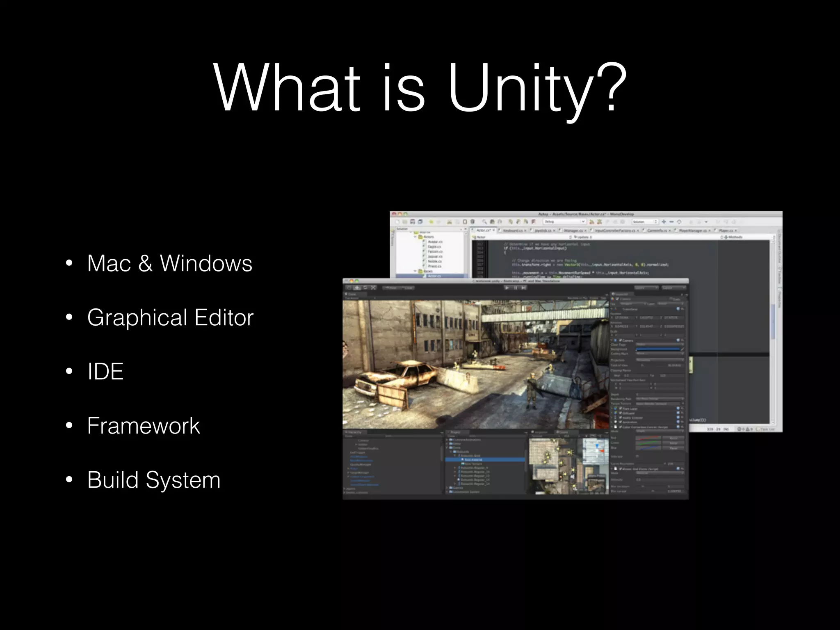Open the Clear Flags dropdown in Inspector

coord(660,345)
